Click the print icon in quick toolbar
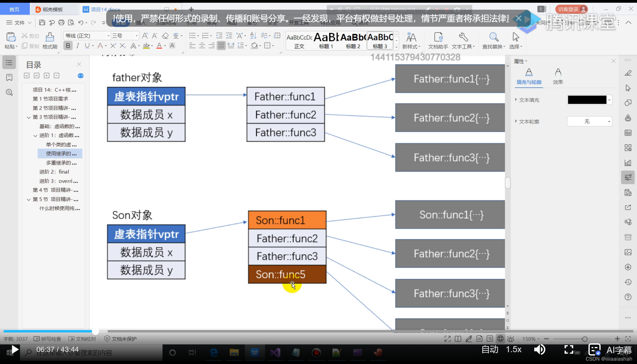Viewport: 637px width, 364px height. [61, 23]
